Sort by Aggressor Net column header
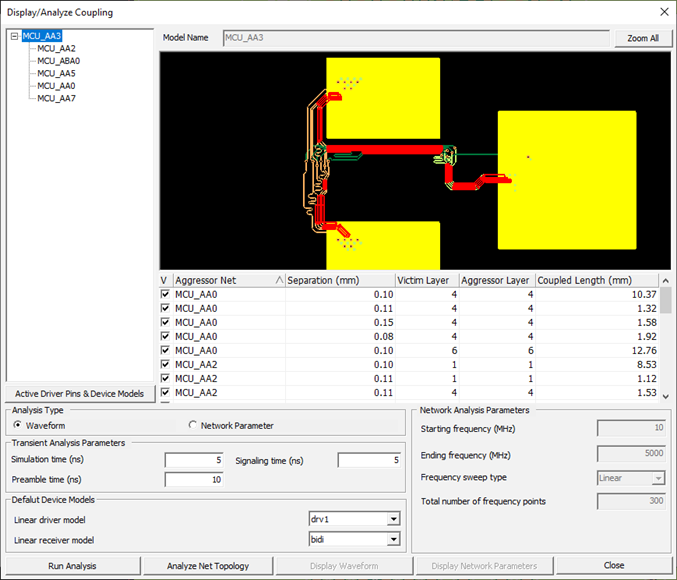The height and width of the screenshot is (580, 677). pos(228,280)
